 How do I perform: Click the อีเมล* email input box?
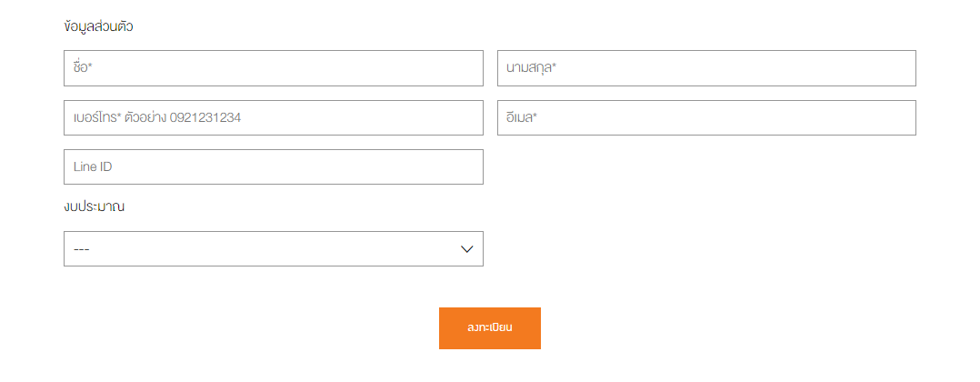(x=706, y=117)
